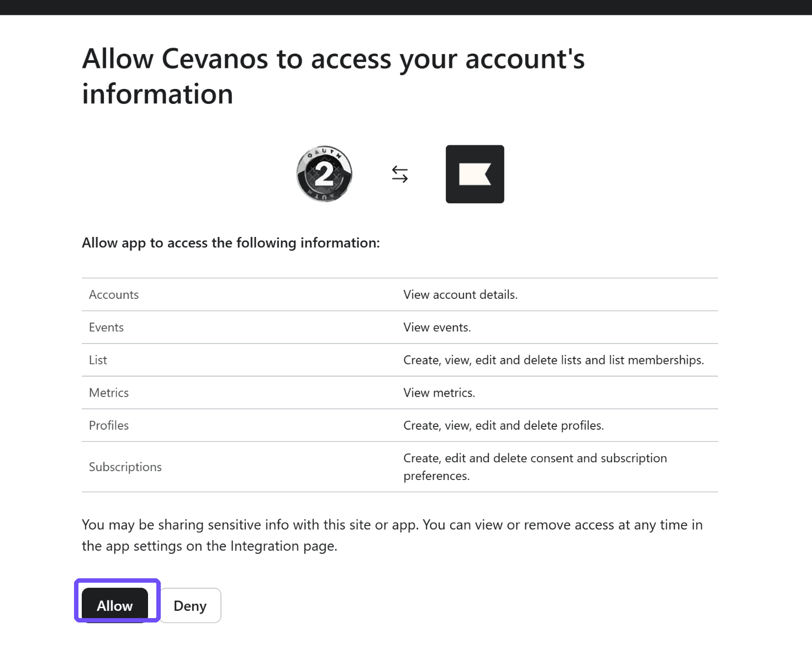Viewport: 812px width, 649px height.
Task: Select the Metrics row label
Action: point(109,393)
